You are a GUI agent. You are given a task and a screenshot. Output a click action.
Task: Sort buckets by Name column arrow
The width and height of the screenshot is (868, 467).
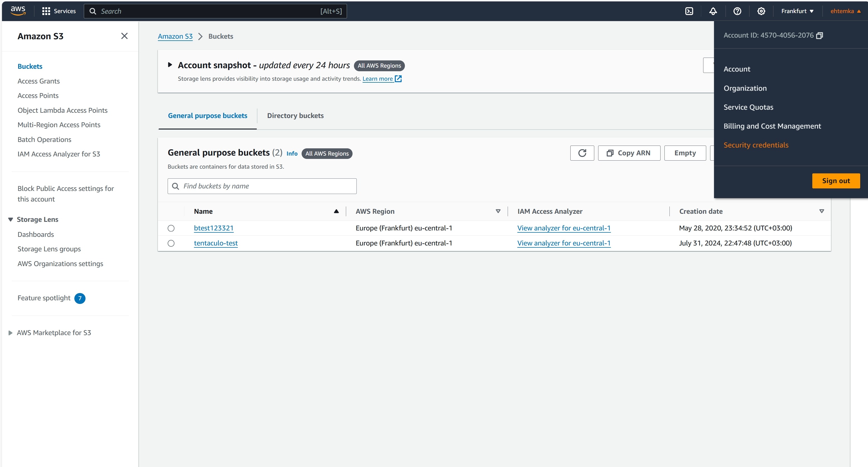(336, 211)
